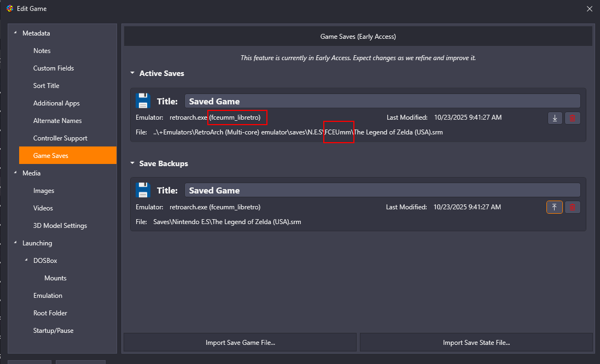Collapse the DOSBox tree node
The image size is (600, 364).
point(26,261)
